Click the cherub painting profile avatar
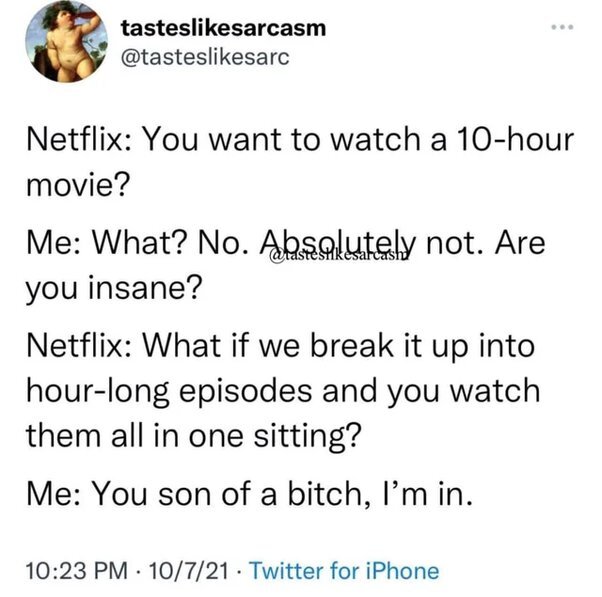This screenshot has width=602, height=597. coord(66,41)
